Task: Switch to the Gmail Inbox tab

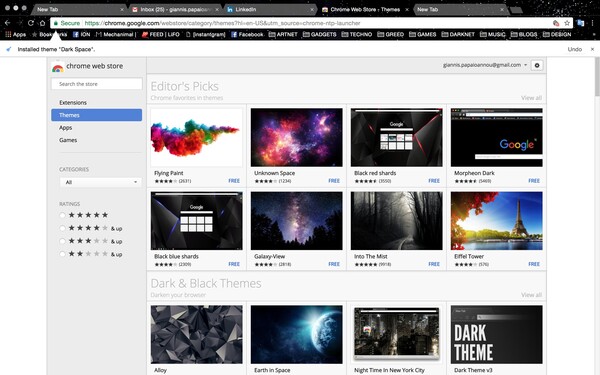Action: pyautogui.click(x=174, y=10)
